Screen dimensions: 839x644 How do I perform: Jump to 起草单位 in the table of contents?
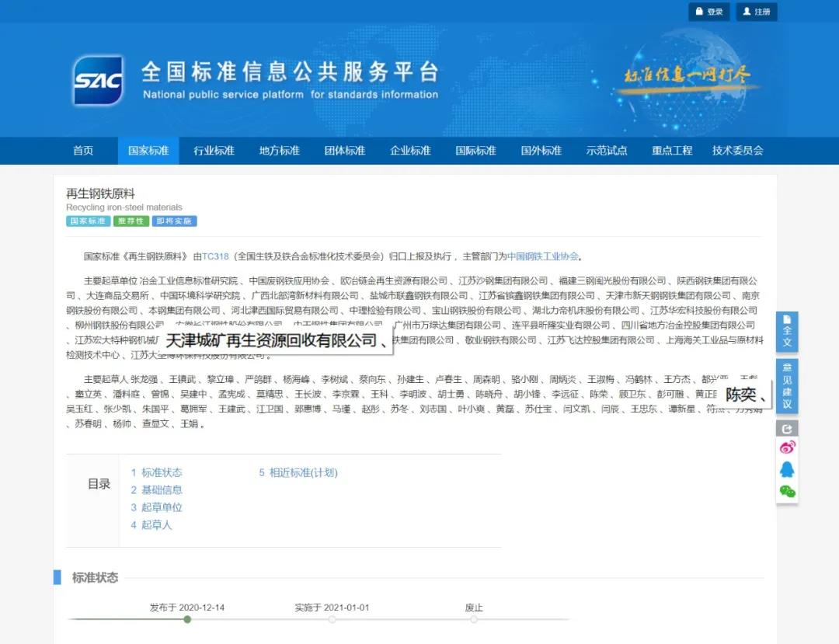pyautogui.click(x=162, y=507)
